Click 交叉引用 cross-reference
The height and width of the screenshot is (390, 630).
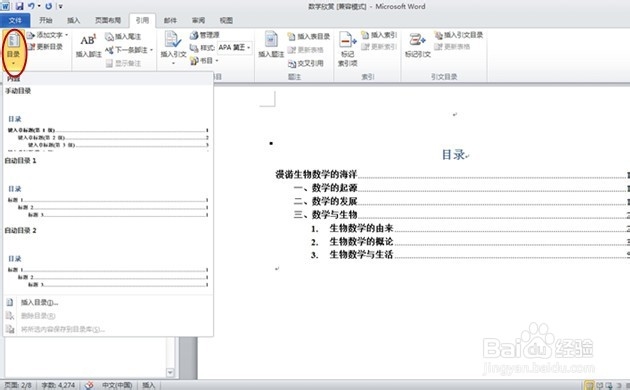coord(306,63)
